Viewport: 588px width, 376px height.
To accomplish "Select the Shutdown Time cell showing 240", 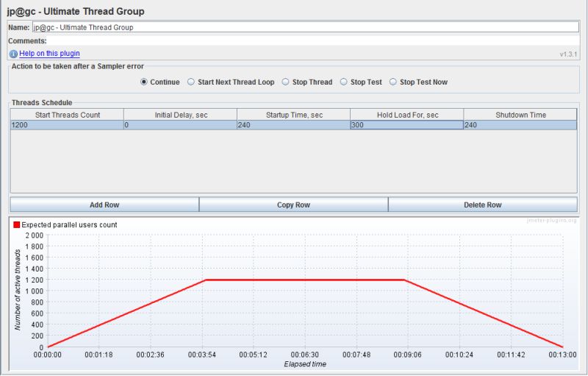I will (x=520, y=125).
